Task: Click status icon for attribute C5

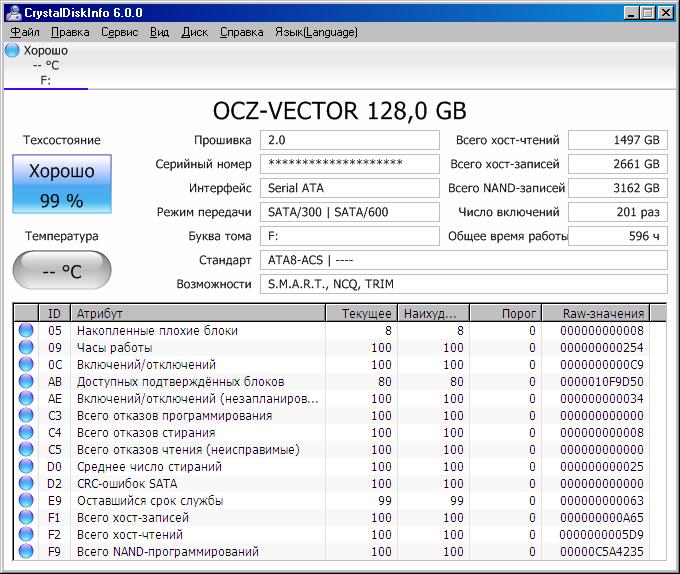Action: [26, 449]
